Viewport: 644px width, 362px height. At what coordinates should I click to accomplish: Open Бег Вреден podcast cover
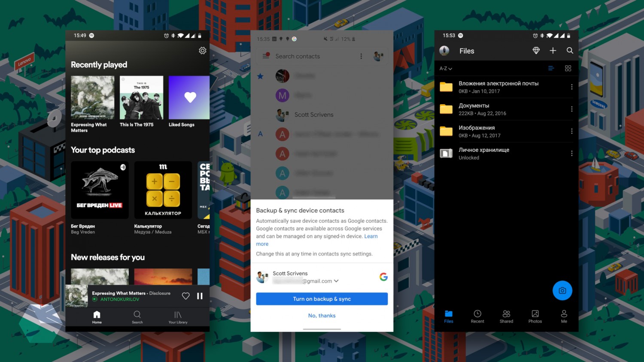[100, 190]
